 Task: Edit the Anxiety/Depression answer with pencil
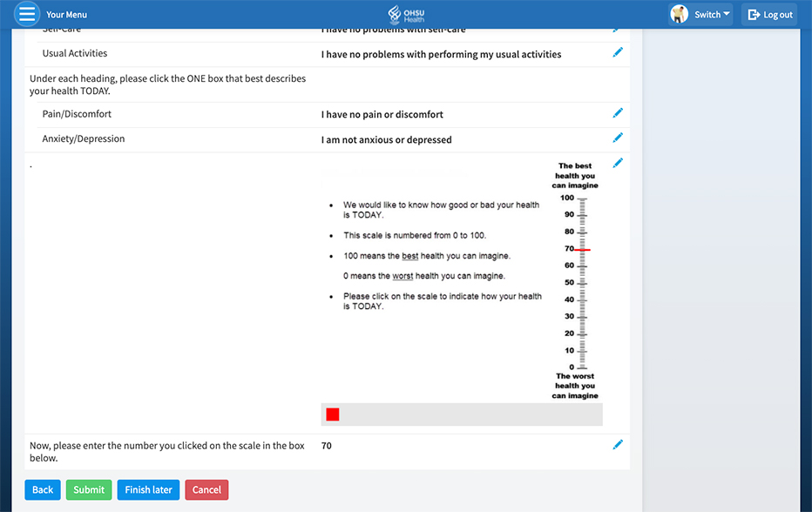[x=618, y=138]
